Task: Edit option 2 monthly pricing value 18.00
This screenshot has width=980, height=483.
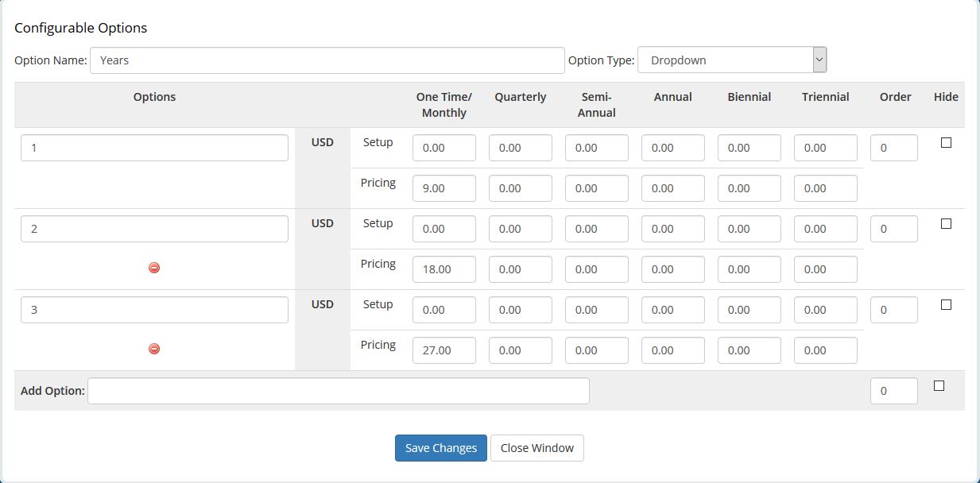Action: pyautogui.click(x=444, y=269)
